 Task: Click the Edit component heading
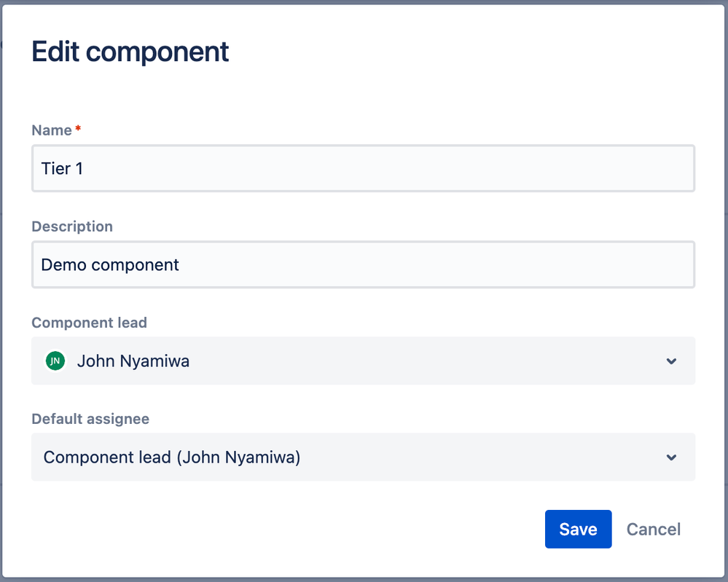click(x=130, y=52)
